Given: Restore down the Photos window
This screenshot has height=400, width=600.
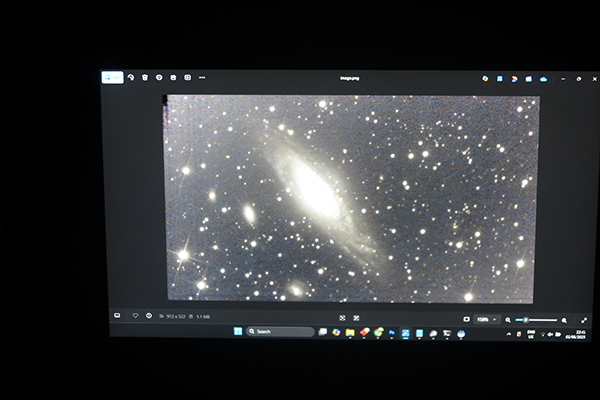Looking at the screenshot, I should click(579, 79).
